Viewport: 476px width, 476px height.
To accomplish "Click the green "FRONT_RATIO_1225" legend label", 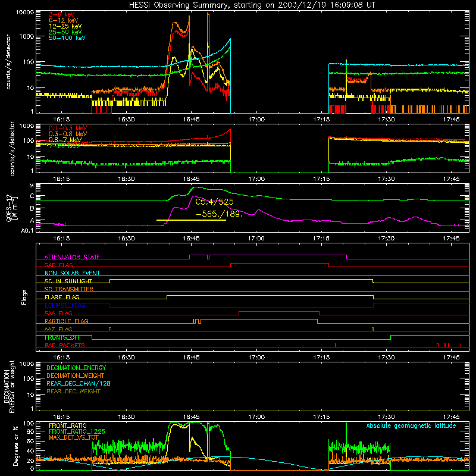I will 77,431.
